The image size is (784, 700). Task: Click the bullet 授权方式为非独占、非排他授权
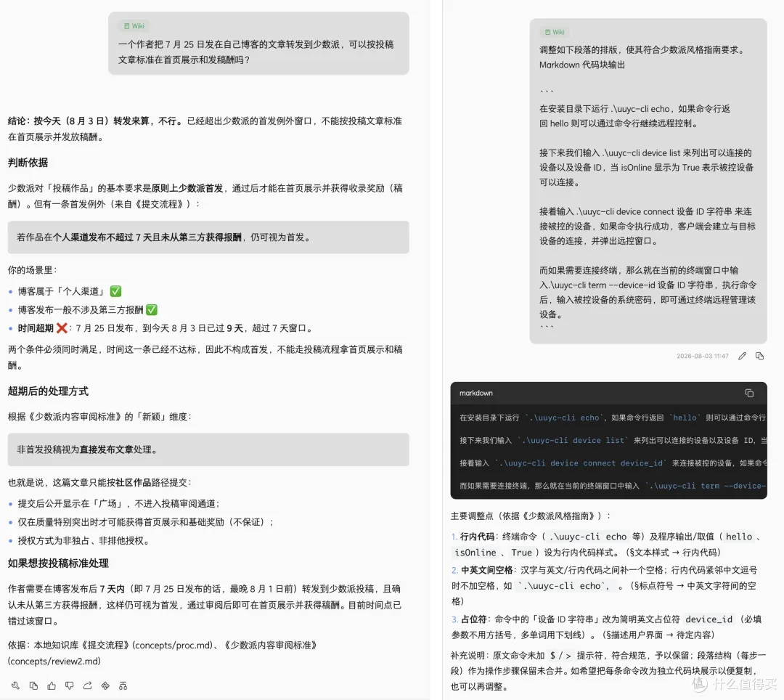80,540
